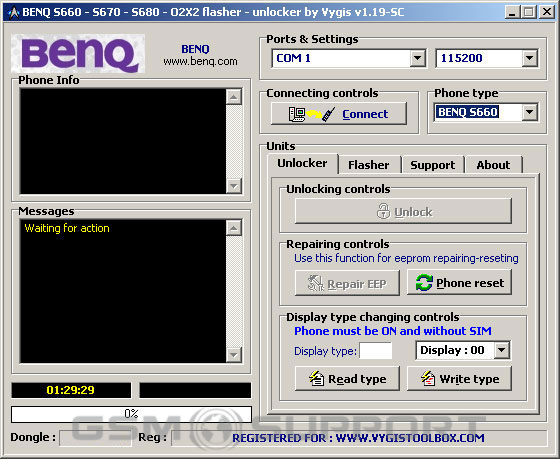The image size is (560, 459).
Task: Click Phone Info scrollbar up arrow
Action: pos(234,97)
